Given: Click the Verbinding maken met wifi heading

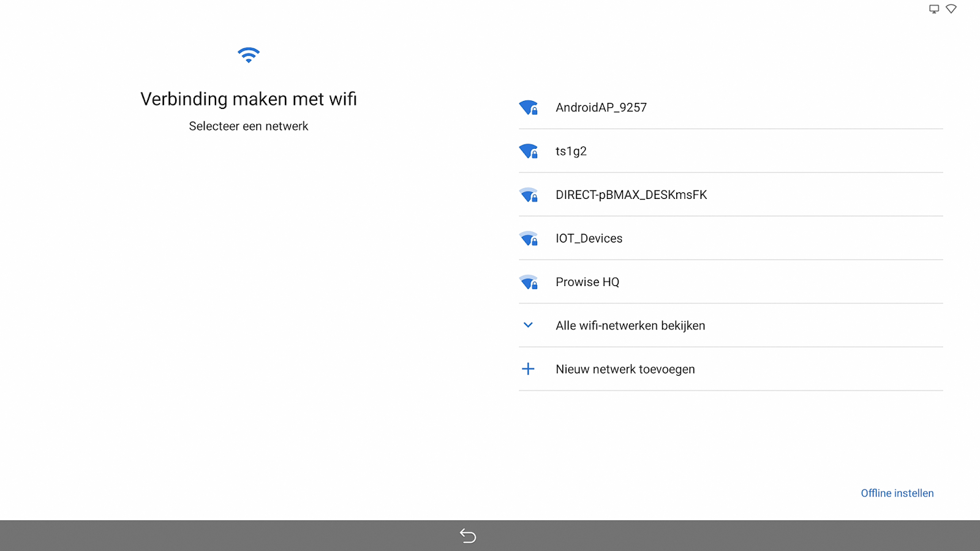Looking at the screenshot, I should (249, 99).
